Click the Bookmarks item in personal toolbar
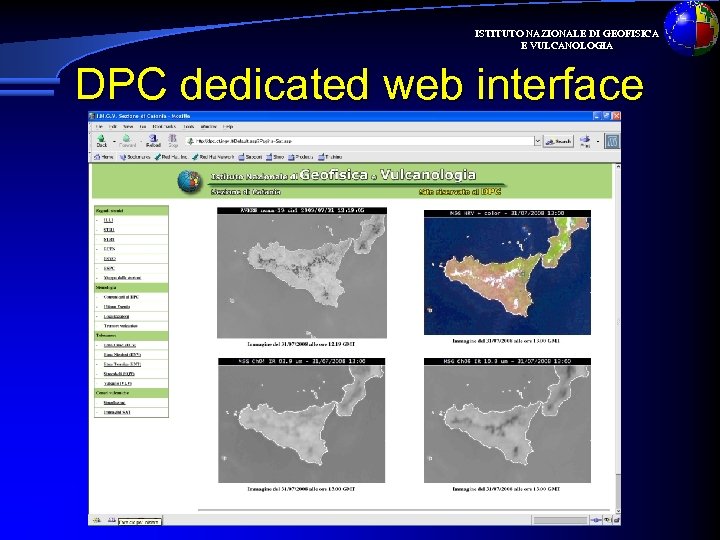Image resolution: width=720 pixels, height=540 pixels. point(135,157)
